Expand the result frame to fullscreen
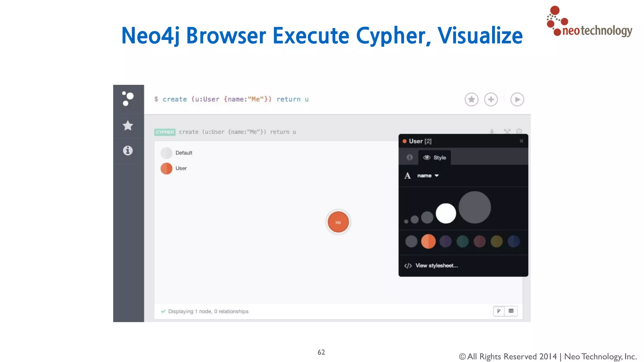Screen dimensions: 644x362 [507, 131]
